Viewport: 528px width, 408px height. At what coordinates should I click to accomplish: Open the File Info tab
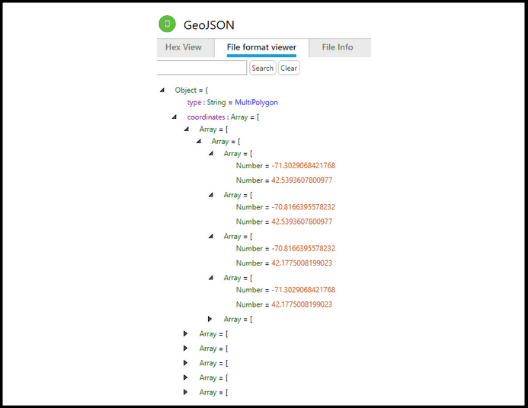(x=338, y=47)
